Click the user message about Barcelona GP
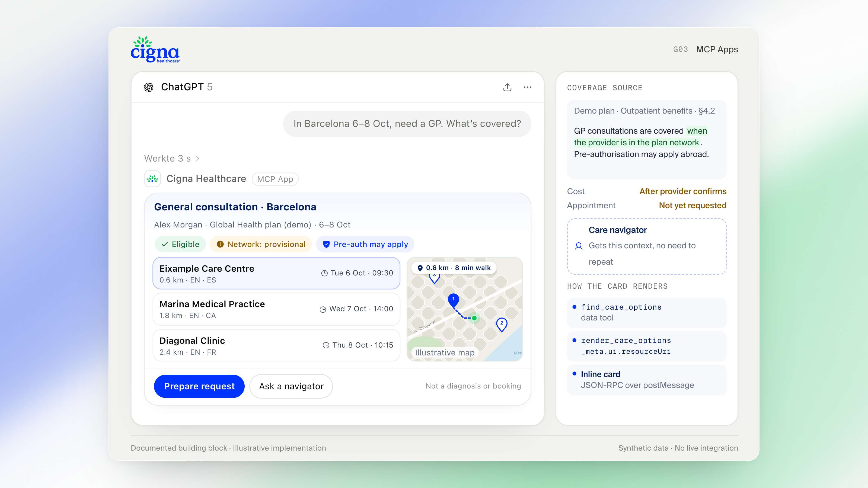868x488 pixels. click(407, 124)
